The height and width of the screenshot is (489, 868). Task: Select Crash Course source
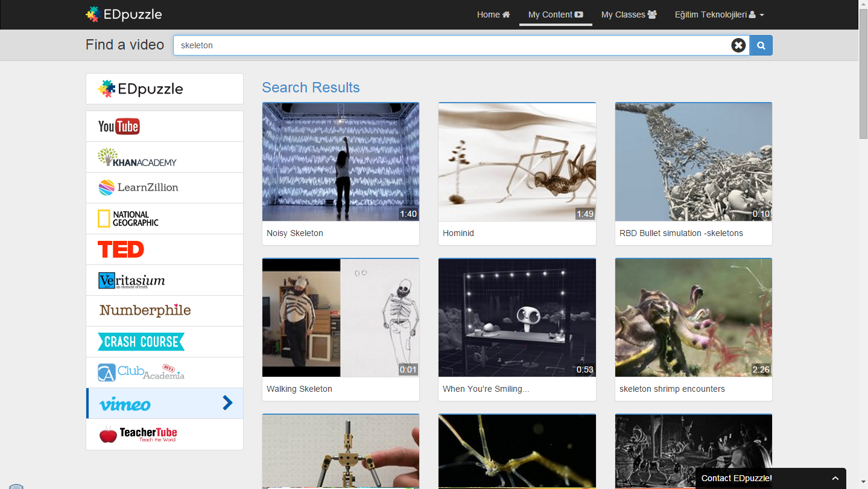165,342
